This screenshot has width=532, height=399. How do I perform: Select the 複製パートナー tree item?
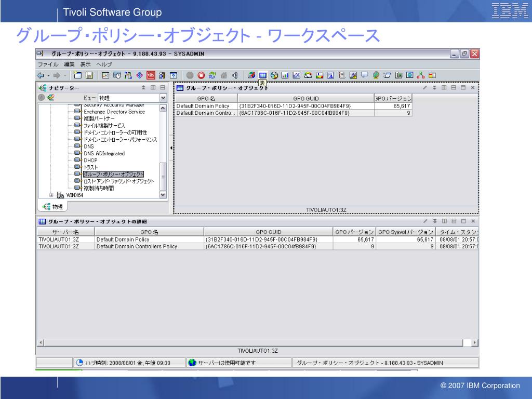tap(99, 118)
